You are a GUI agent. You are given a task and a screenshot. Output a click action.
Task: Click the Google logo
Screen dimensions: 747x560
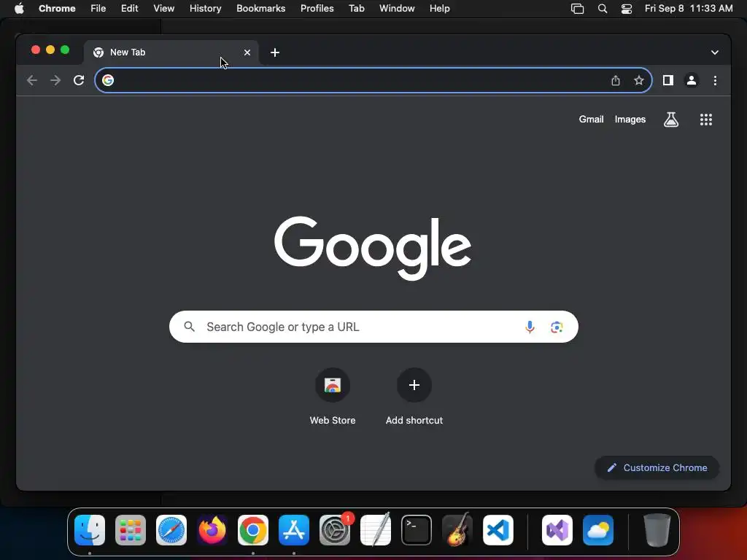point(373,248)
